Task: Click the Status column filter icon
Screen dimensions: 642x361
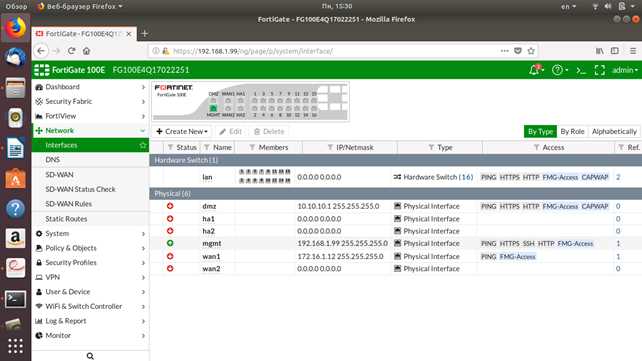Action: [170, 147]
